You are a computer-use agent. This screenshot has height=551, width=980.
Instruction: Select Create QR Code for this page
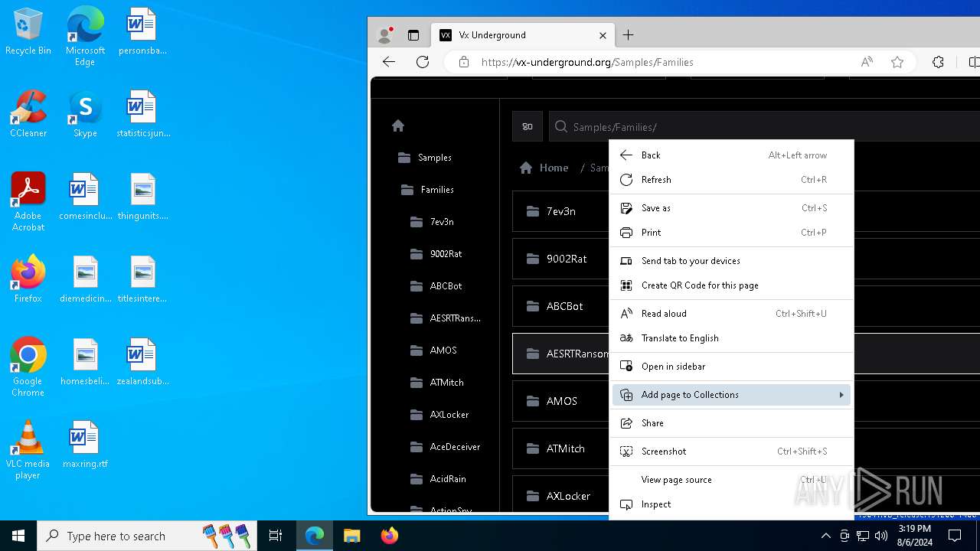[x=731, y=285]
